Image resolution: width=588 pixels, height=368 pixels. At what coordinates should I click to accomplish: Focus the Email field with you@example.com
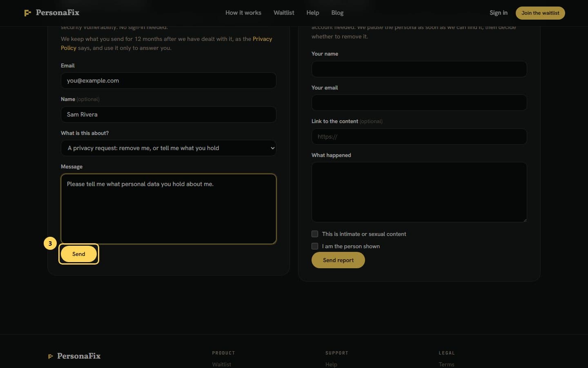(x=169, y=81)
